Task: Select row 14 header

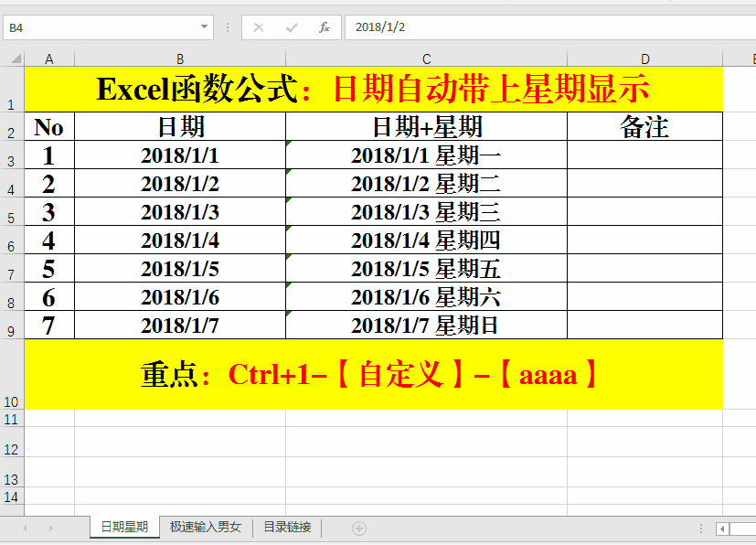Action: pos(12,496)
